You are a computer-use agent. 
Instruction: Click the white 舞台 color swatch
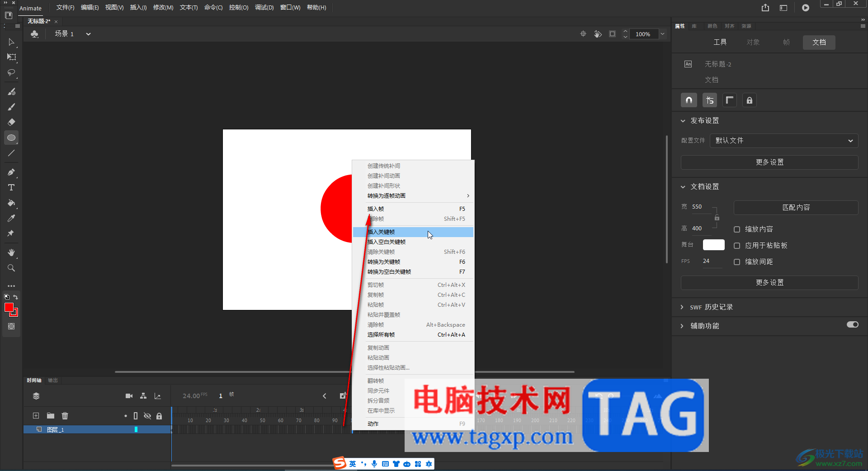(714, 245)
